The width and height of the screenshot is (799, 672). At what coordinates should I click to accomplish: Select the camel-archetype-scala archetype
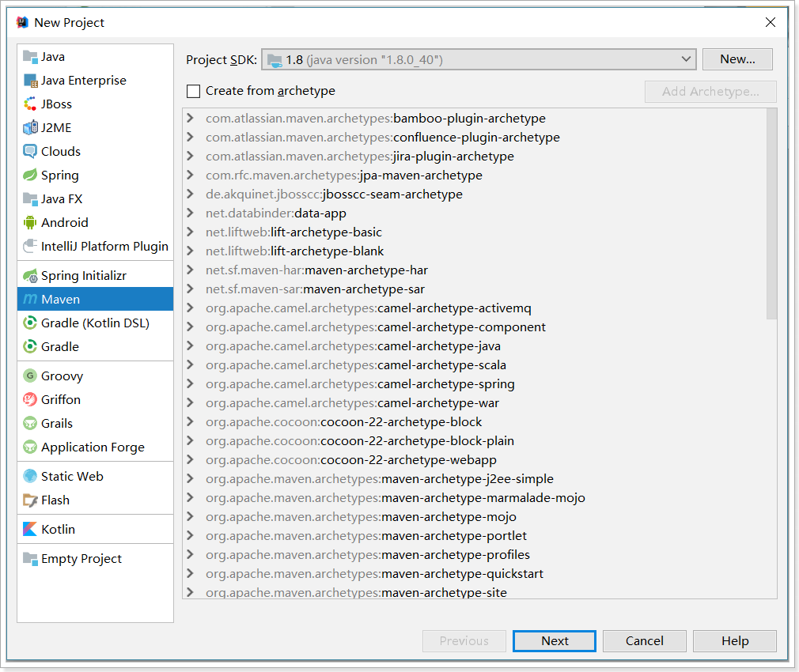(356, 365)
